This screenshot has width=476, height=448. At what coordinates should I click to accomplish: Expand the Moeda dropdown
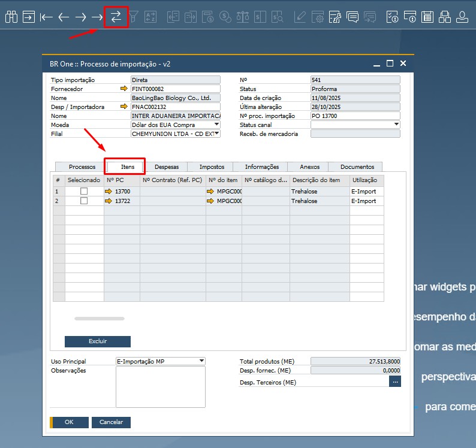[216, 125]
